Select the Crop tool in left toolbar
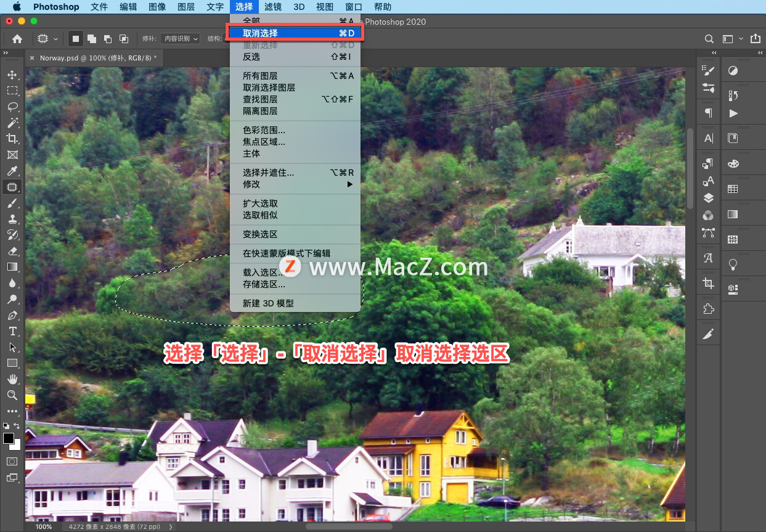766x532 pixels. [12, 139]
